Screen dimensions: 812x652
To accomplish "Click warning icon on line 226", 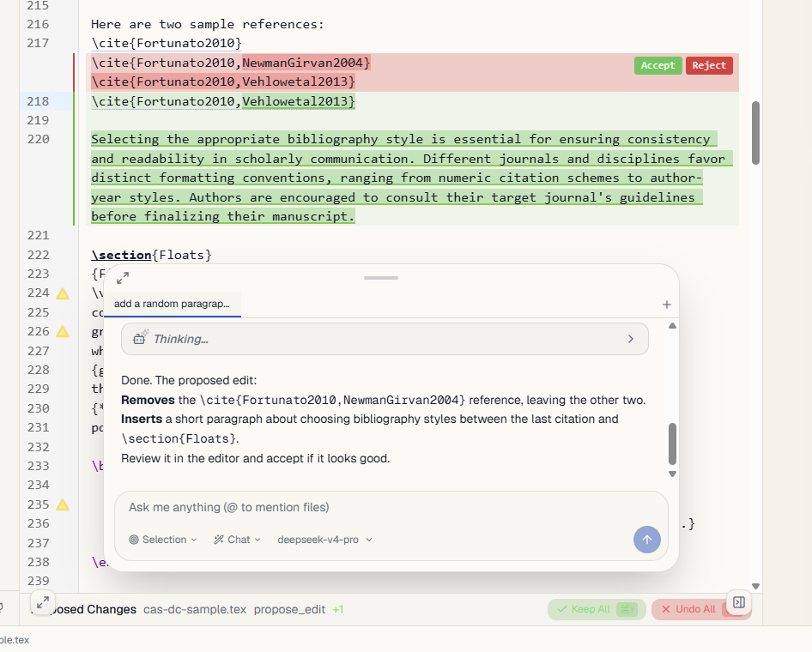I will tap(63, 332).
